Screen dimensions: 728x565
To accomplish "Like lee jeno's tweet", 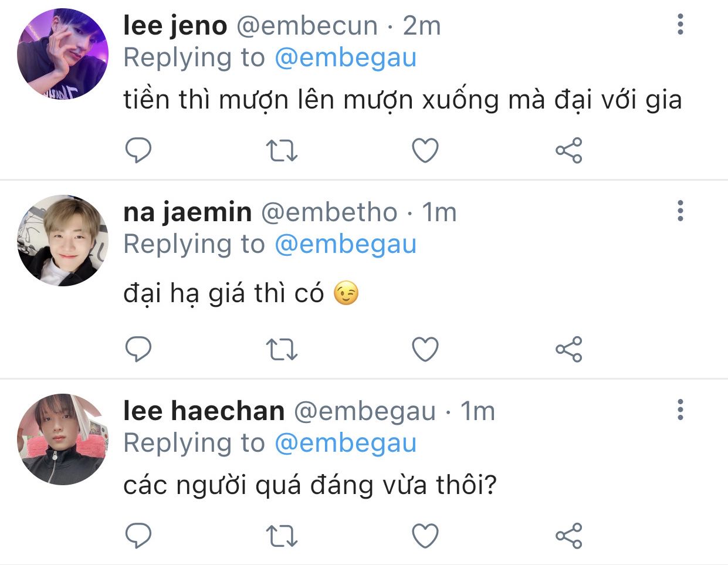I will click(x=425, y=151).
